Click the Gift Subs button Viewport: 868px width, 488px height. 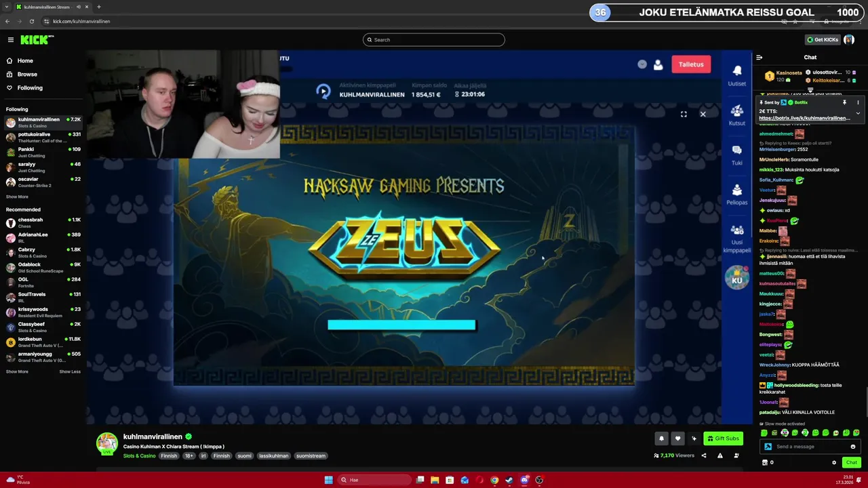(x=723, y=439)
